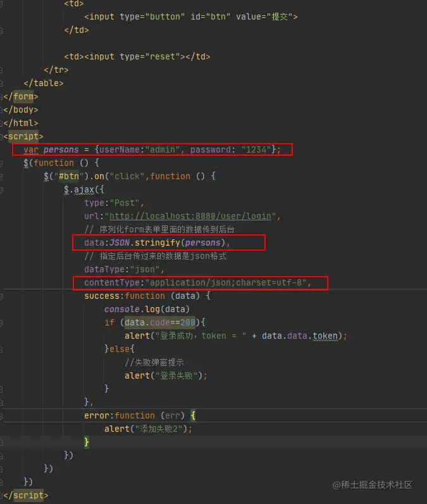
Task: Open the http://localhost:8080/user/login URL
Action: (190, 216)
